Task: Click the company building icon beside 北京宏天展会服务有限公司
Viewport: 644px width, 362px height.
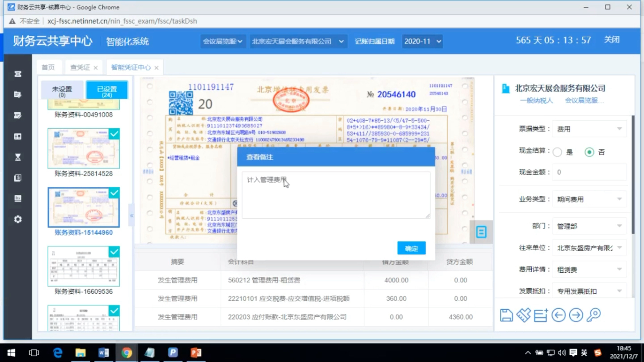Action: click(506, 88)
